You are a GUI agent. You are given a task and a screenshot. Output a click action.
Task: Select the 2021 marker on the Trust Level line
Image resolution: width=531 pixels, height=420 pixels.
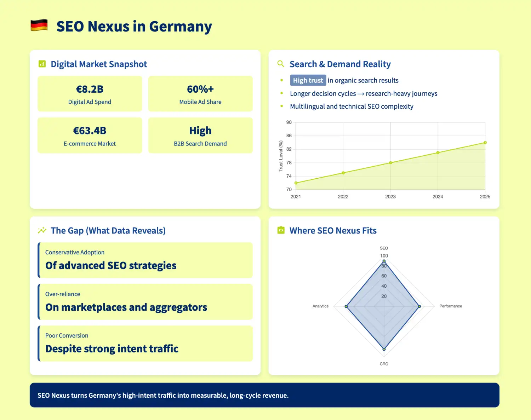296,183
